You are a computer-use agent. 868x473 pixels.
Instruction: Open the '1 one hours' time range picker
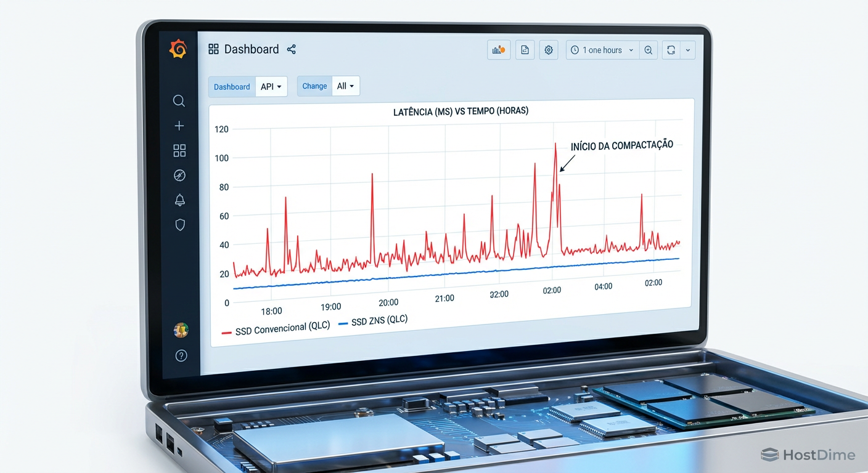602,50
